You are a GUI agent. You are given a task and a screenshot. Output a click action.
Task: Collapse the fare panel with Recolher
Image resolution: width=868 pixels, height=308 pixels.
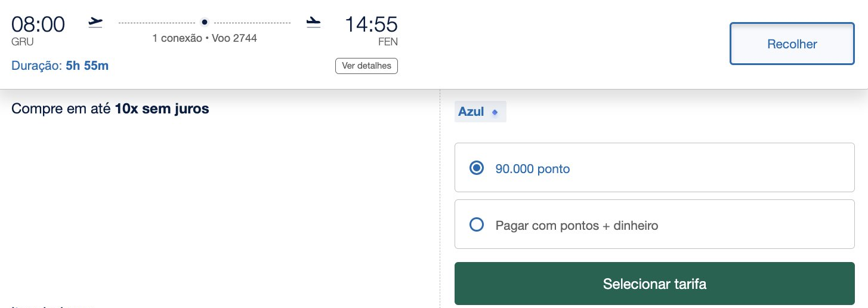click(x=792, y=44)
